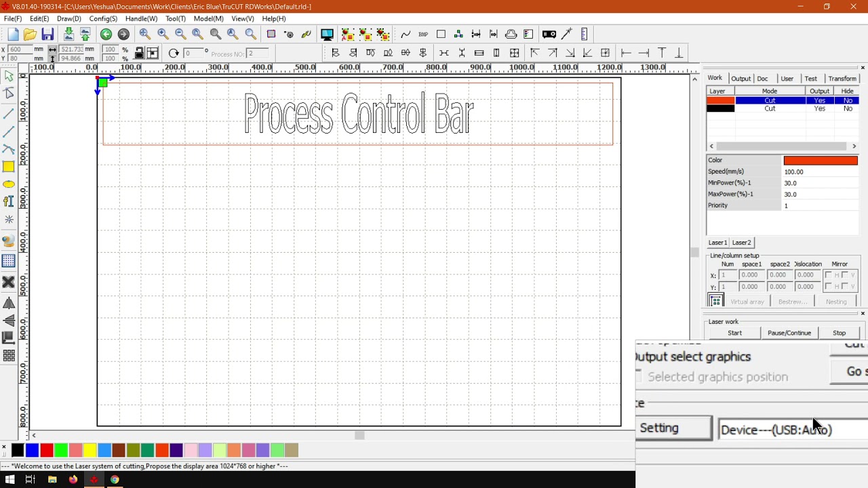Toggle Output Yes on the red layer
868x488 pixels.
click(819, 100)
